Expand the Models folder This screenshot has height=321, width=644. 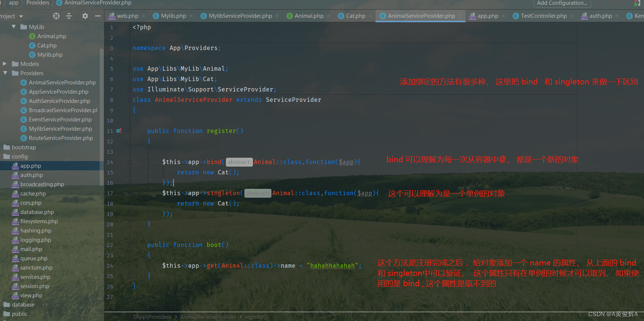click(5, 64)
